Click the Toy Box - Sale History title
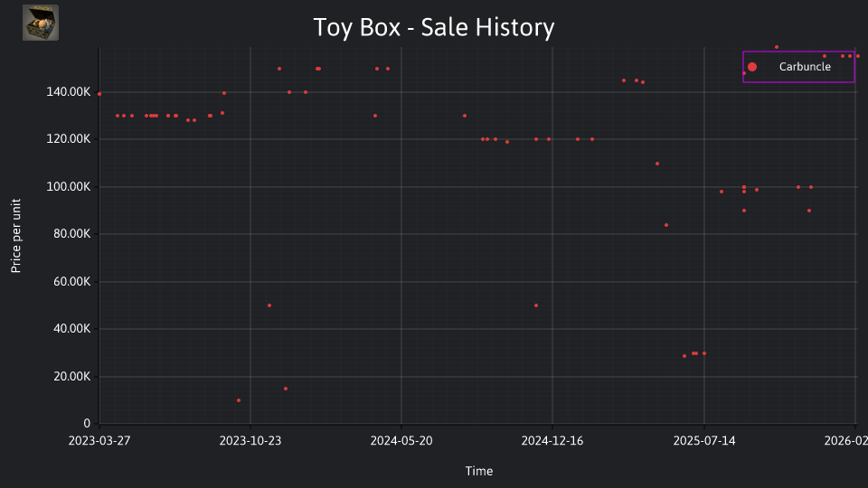The width and height of the screenshot is (868, 488). (433, 28)
